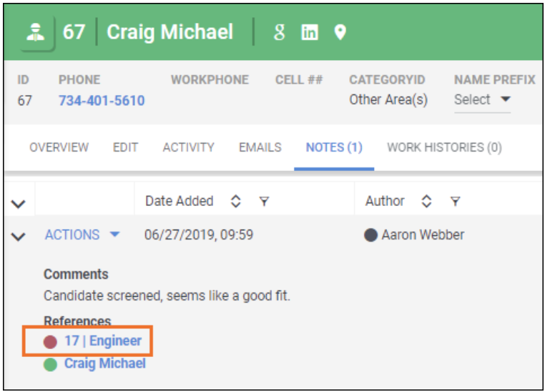Image resolution: width=545 pixels, height=392 pixels.
Task: Click the phone number 734-401-5610 link
Action: point(102,101)
